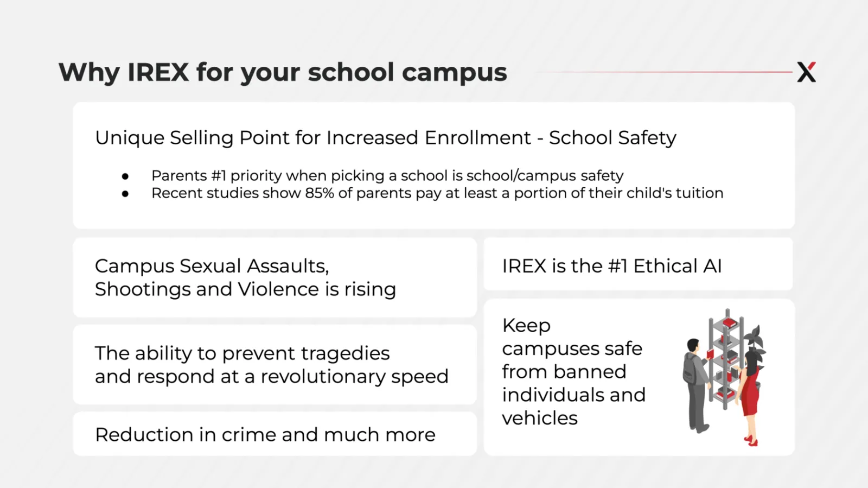Viewport: 868px width, 488px height.
Task: Click the ability to prevent tragedies card
Action: tap(275, 365)
